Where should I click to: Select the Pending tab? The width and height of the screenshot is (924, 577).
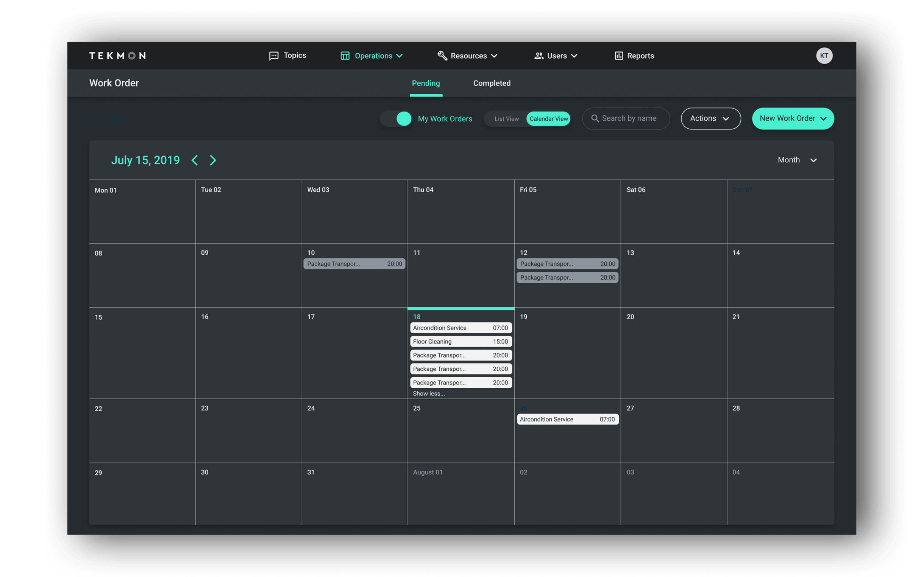[x=426, y=83]
